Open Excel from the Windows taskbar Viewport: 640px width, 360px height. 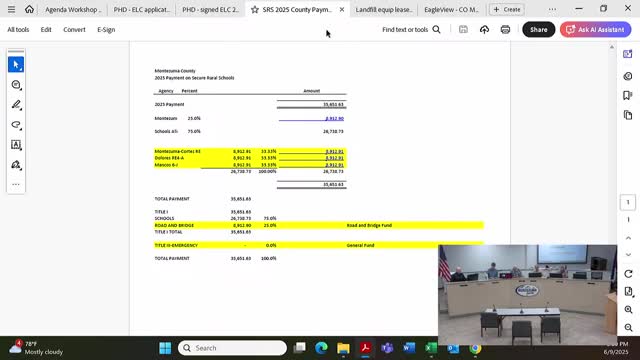431,348
